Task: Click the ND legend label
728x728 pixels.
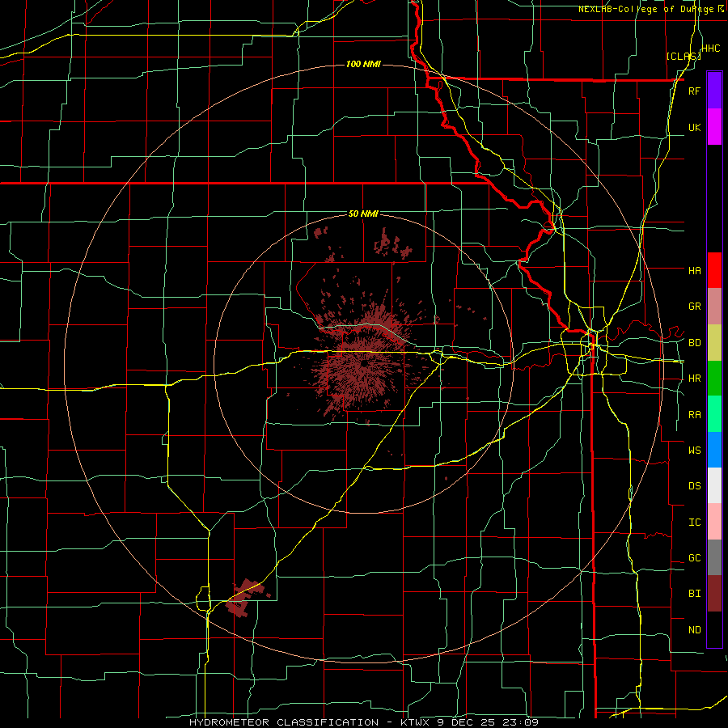Action: pos(694,630)
